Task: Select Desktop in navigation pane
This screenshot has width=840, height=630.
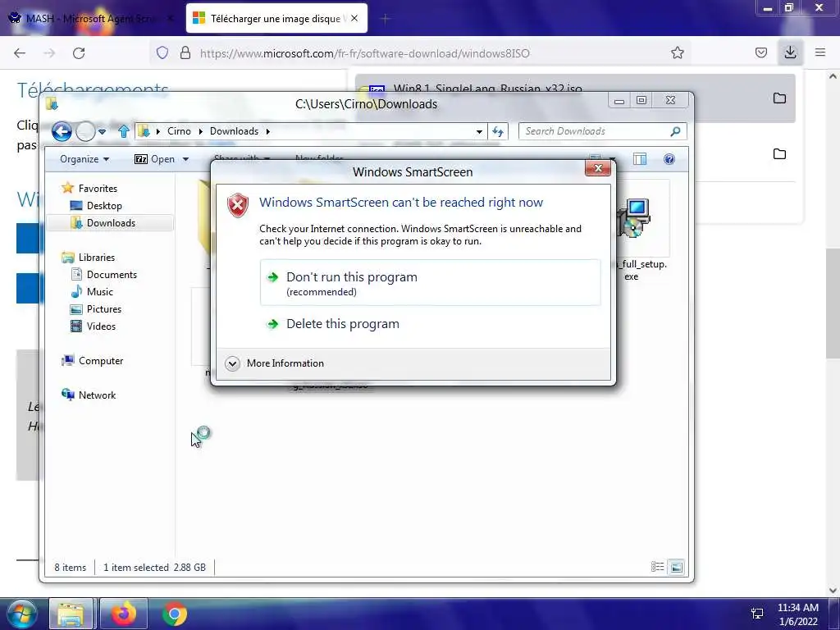Action: (104, 206)
